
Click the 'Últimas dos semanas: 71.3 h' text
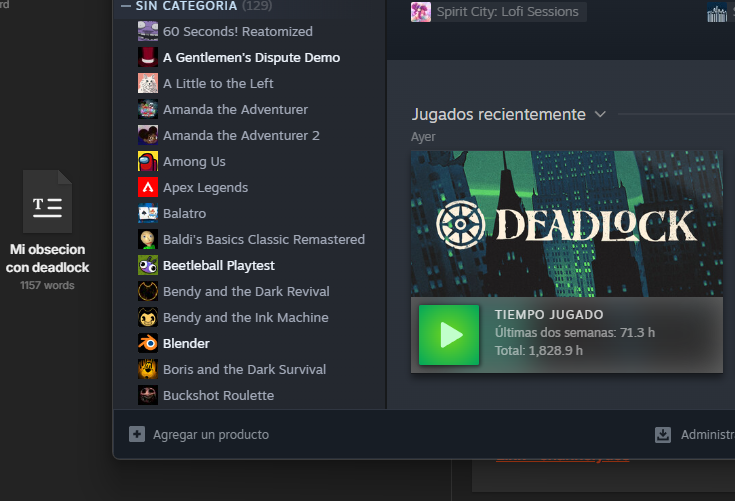(x=575, y=332)
